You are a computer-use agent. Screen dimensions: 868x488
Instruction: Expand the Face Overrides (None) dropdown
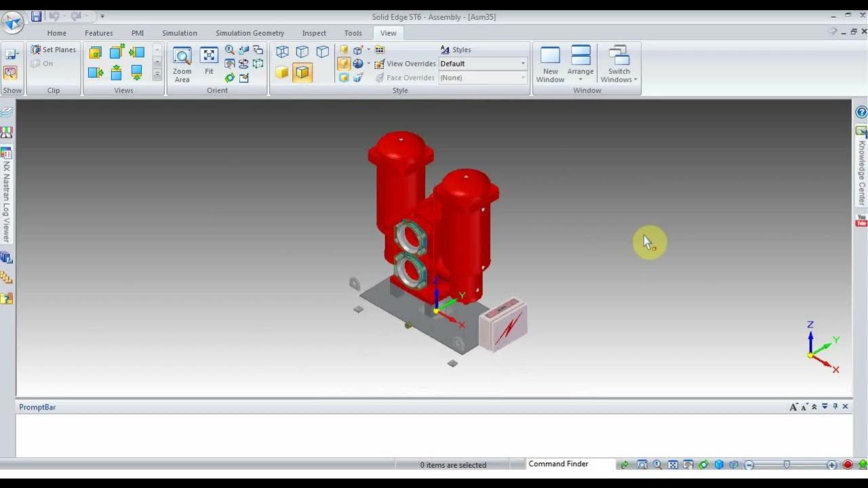click(x=523, y=78)
